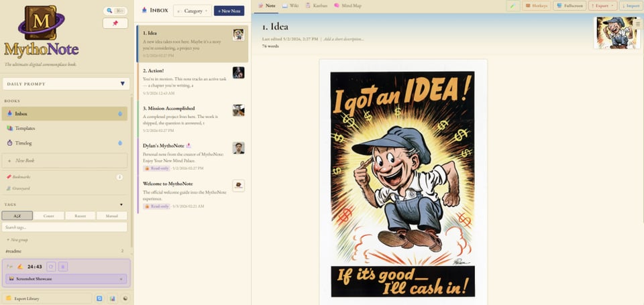Open the Category filter dropdown
Image resolution: width=644 pixels, height=305 pixels.
(193, 11)
